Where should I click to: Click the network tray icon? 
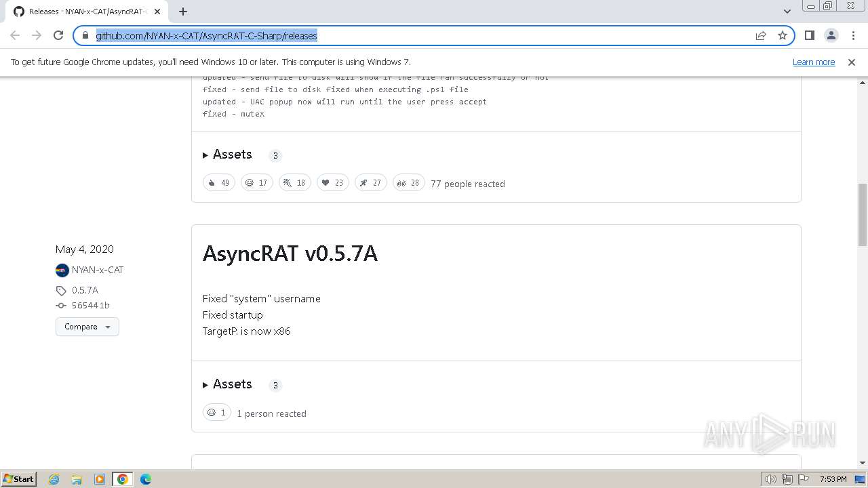coord(787,479)
